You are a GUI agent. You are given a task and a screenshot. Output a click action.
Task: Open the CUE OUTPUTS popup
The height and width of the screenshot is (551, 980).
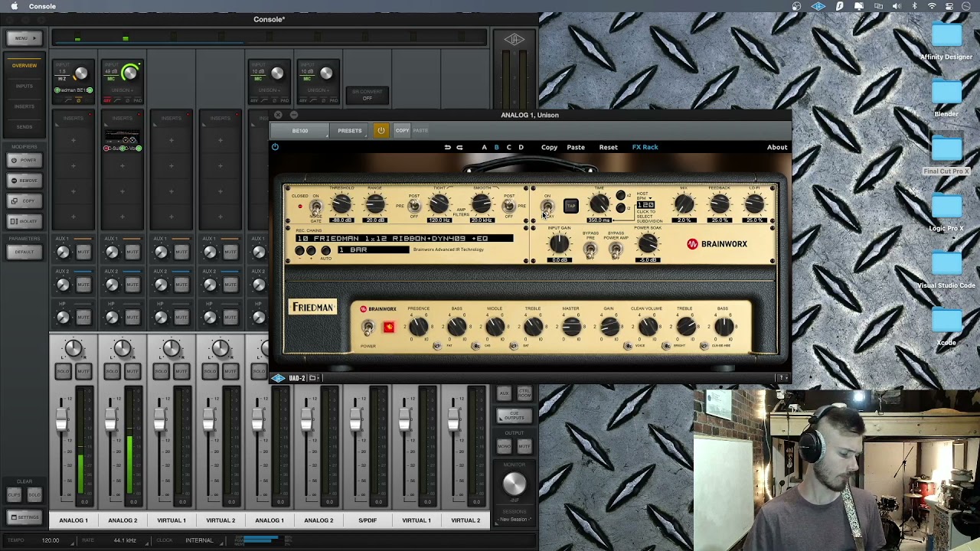point(514,416)
